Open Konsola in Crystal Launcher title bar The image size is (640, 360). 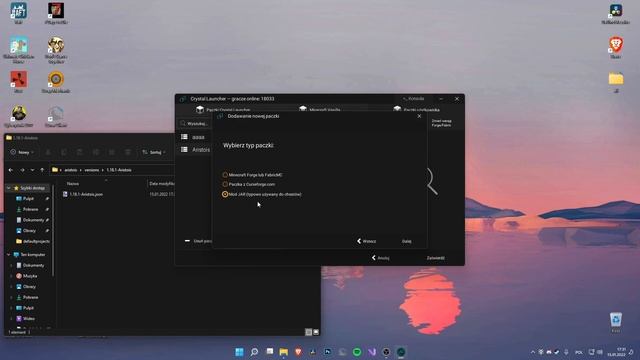413,99
